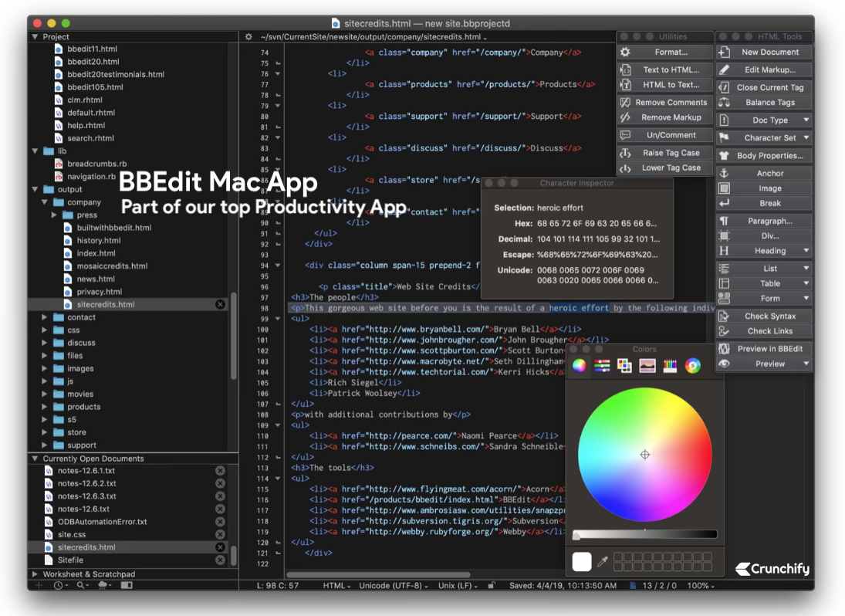Image resolution: width=845 pixels, height=616 pixels.
Task: Expand Worksheet & Scratchpad section
Action: coord(35,574)
